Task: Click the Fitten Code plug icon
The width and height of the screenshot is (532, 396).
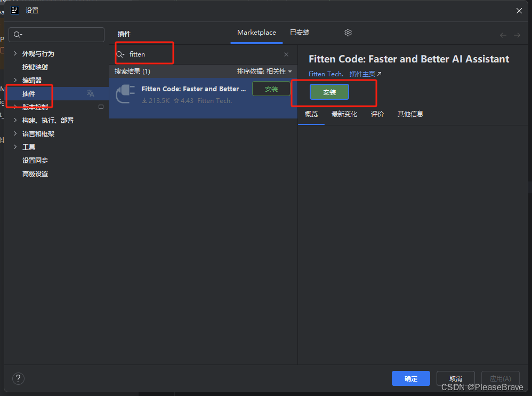Action: (x=125, y=94)
